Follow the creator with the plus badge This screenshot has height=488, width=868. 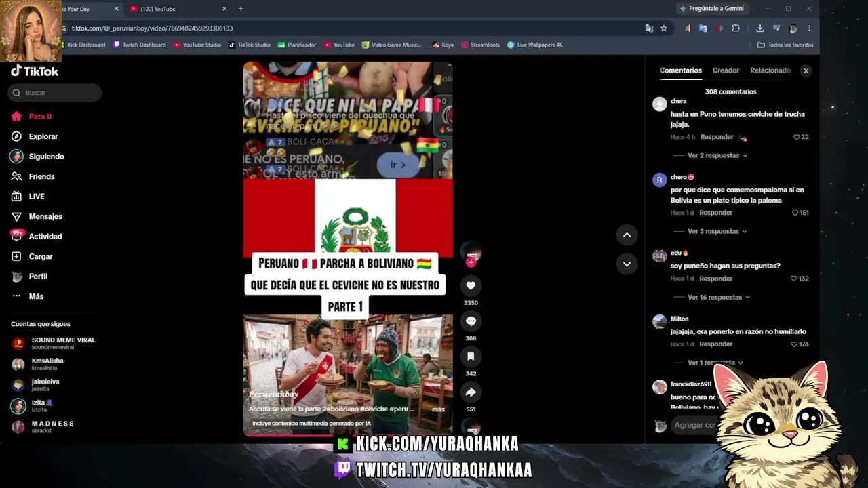pyautogui.click(x=471, y=262)
